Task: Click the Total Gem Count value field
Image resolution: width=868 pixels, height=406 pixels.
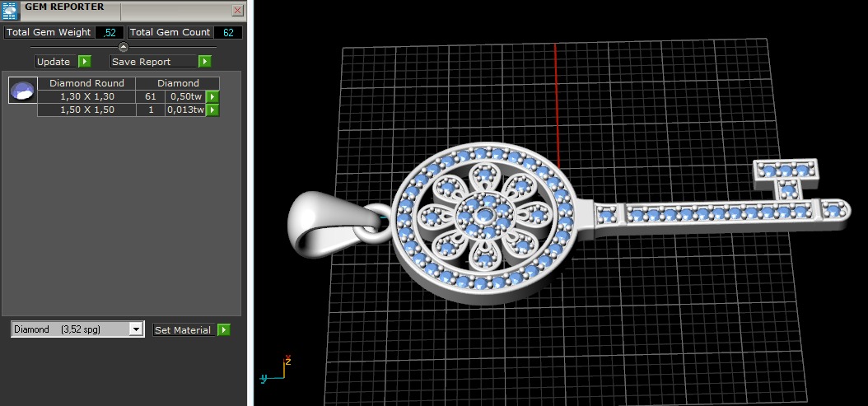Action: point(228,33)
